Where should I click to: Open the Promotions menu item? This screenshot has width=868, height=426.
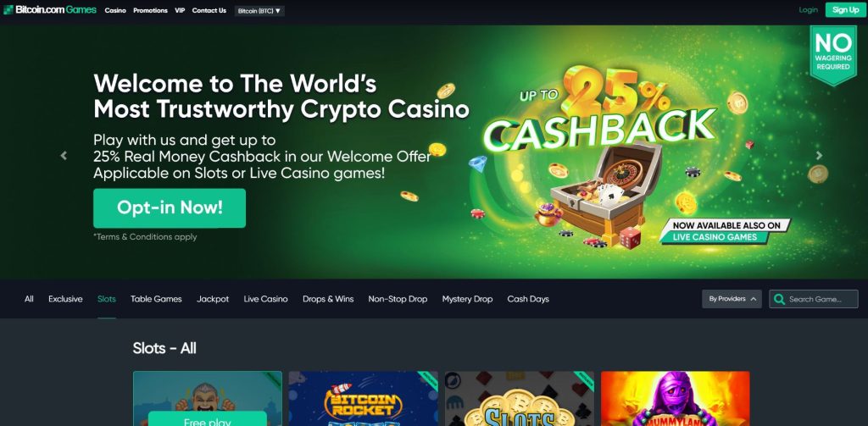click(x=150, y=10)
